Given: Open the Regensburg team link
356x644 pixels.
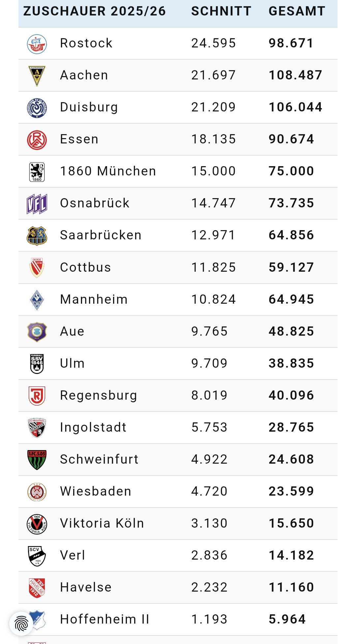Looking at the screenshot, I should (x=99, y=395).
